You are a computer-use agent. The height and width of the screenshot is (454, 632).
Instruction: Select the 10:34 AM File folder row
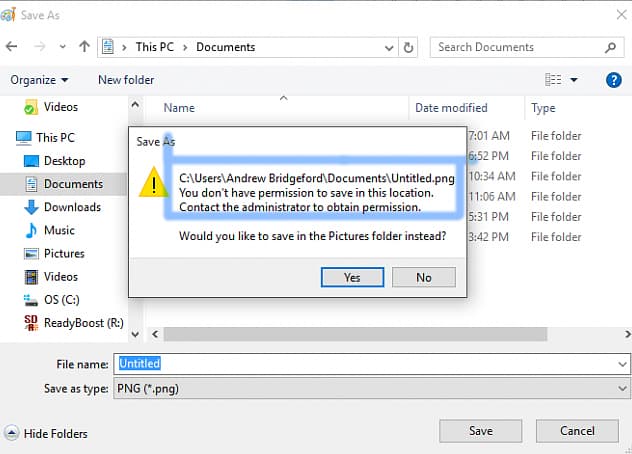[x=525, y=176]
